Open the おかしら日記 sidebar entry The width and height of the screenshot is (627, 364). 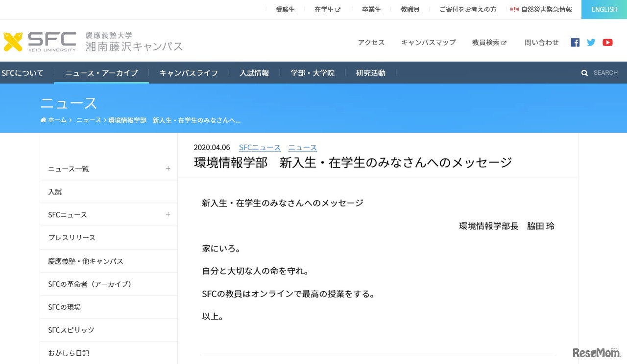(x=69, y=353)
